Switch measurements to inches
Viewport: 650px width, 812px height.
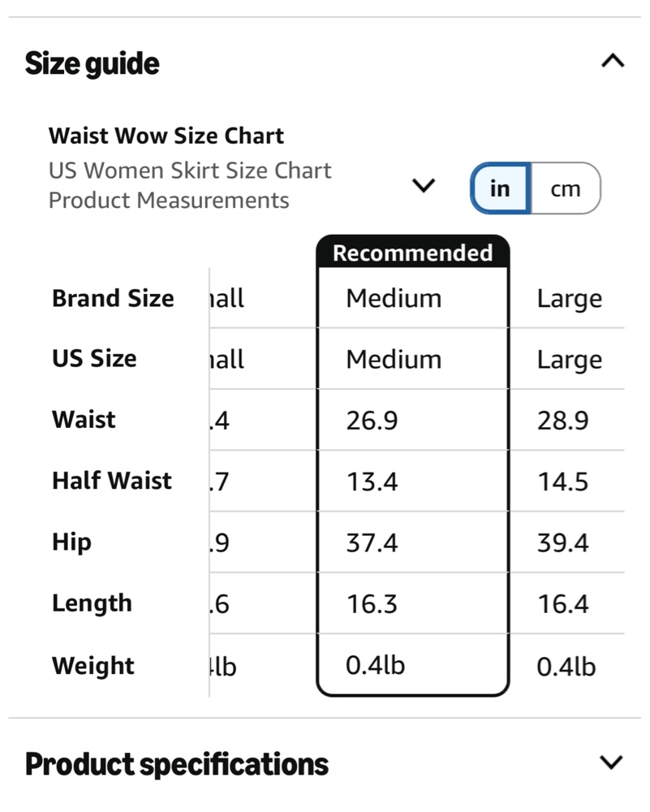501,188
